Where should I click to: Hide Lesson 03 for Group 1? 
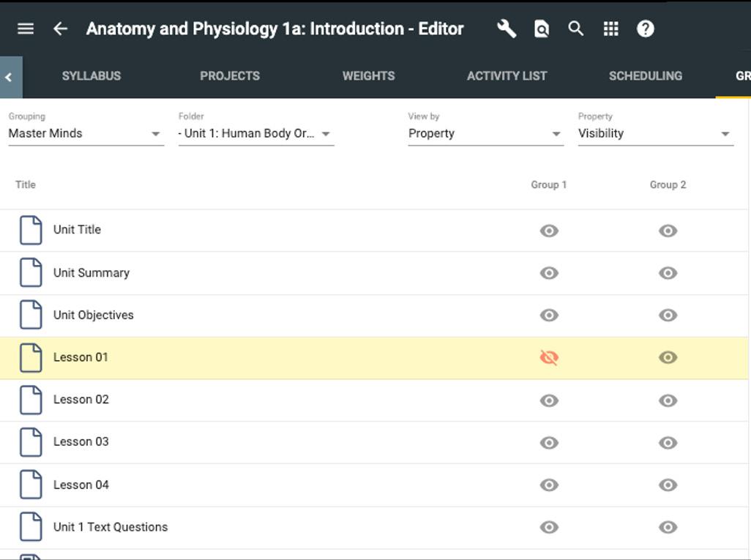(549, 442)
